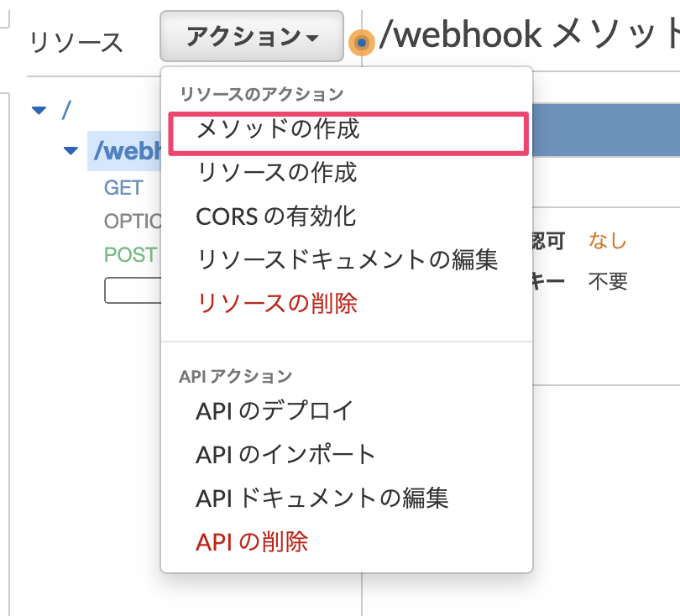Select CORS の有効化 option
This screenshot has height=616, width=680.
click(x=276, y=216)
